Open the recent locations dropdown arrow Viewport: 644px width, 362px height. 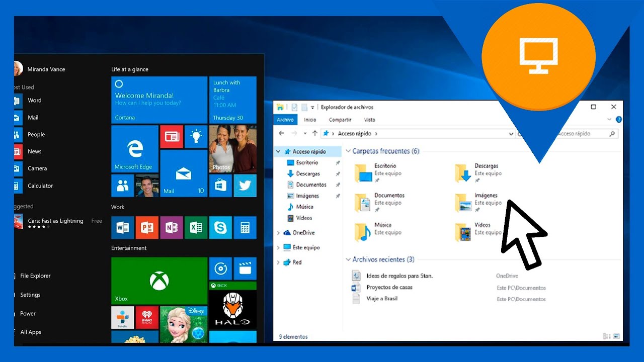305,134
